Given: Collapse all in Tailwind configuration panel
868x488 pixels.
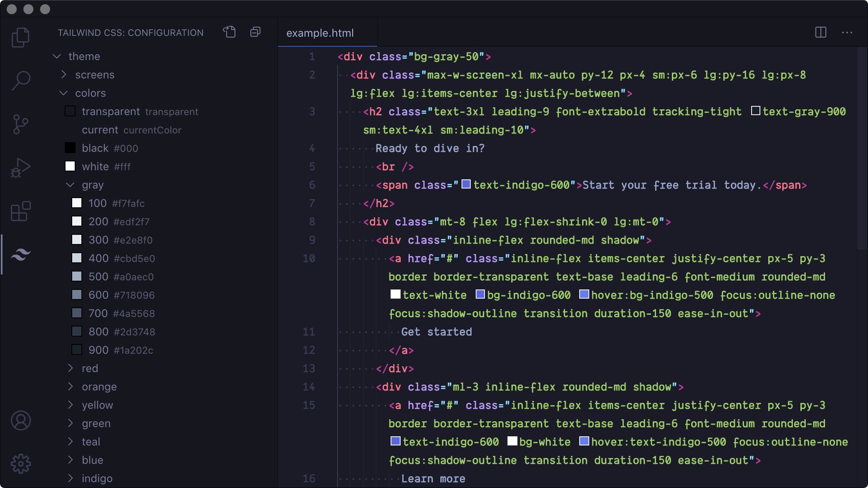Looking at the screenshot, I should click(x=255, y=32).
